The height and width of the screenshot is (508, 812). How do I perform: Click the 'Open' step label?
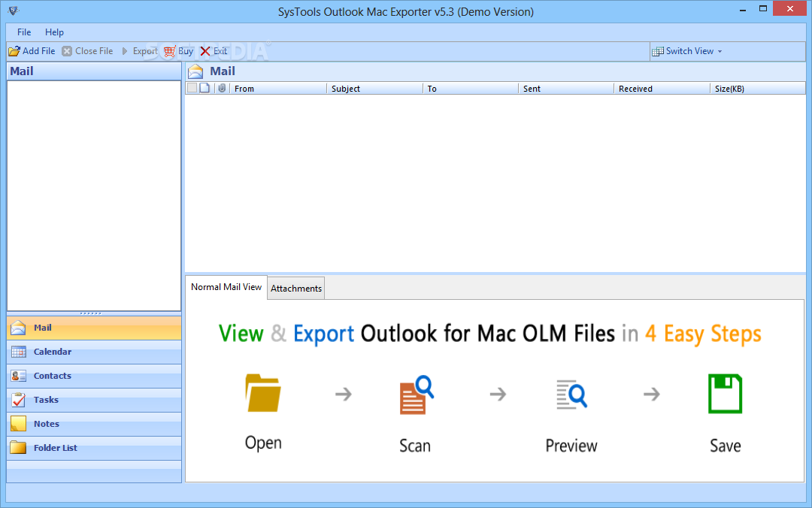pyautogui.click(x=263, y=443)
